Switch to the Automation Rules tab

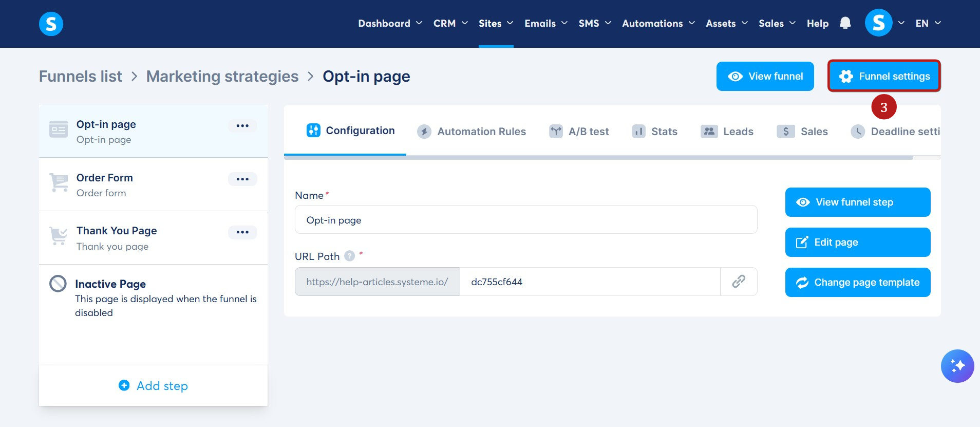pyautogui.click(x=472, y=132)
